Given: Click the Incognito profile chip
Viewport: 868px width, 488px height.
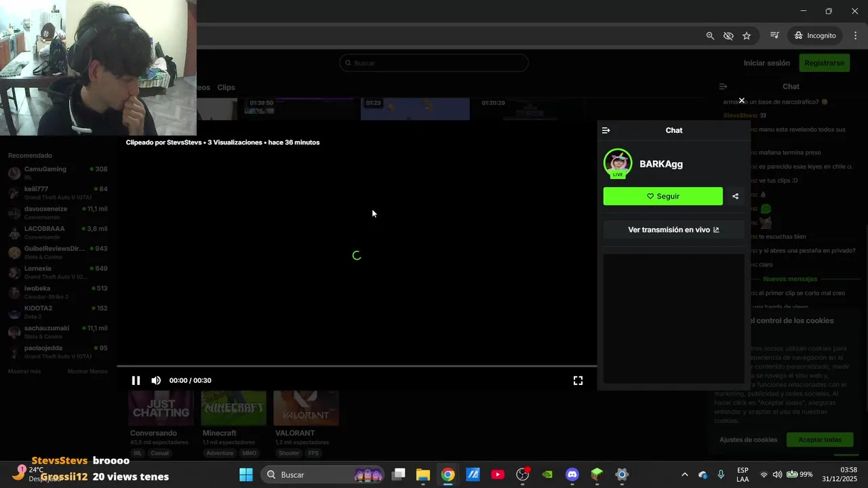Looking at the screenshot, I should click(816, 35).
